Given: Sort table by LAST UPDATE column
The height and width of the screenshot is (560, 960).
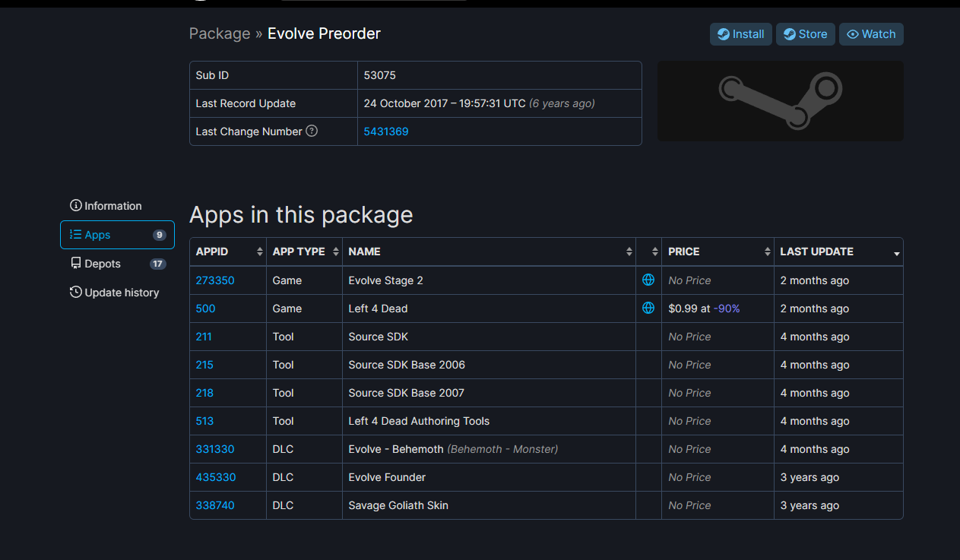Looking at the screenshot, I should click(838, 252).
